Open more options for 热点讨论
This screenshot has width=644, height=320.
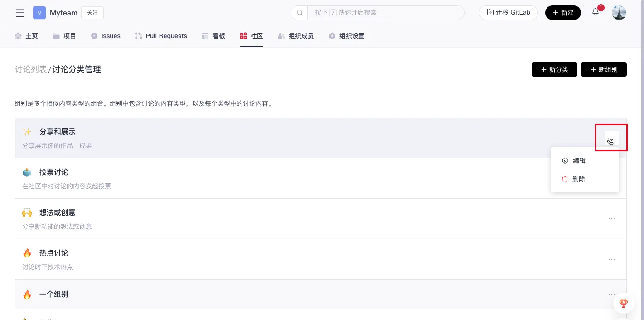click(611, 259)
